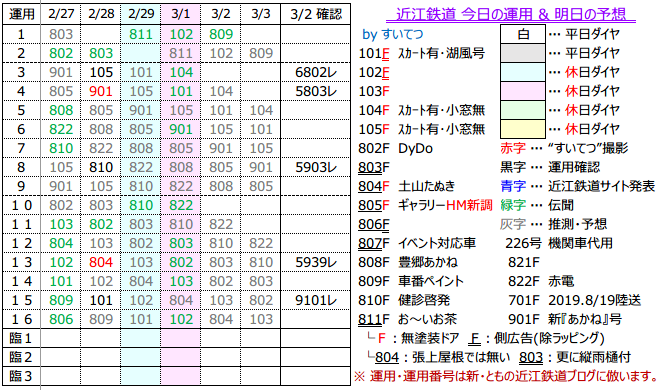This screenshot has height=390, width=668.
Task: Click the 803:更に縦雨樋付 footnote
Action: coord(575,357)
